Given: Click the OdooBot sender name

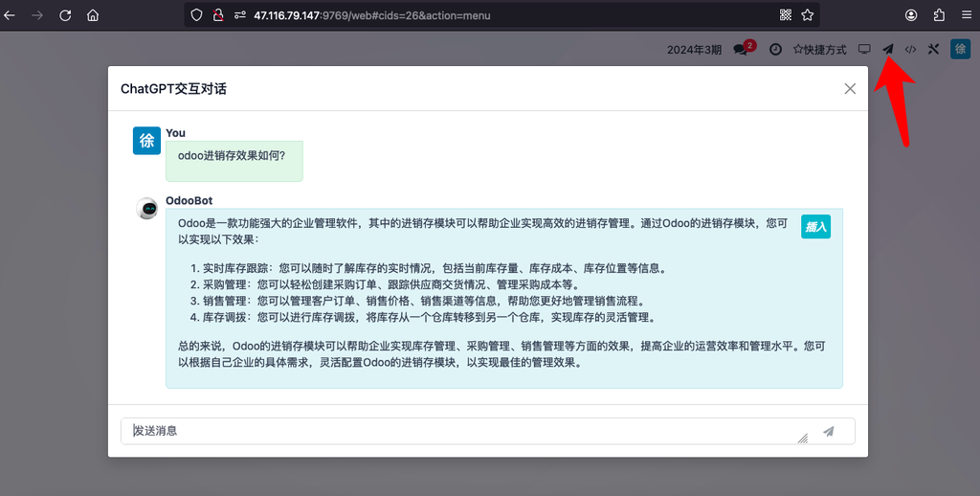Looking at the screenshot, I should click(189, 200).
